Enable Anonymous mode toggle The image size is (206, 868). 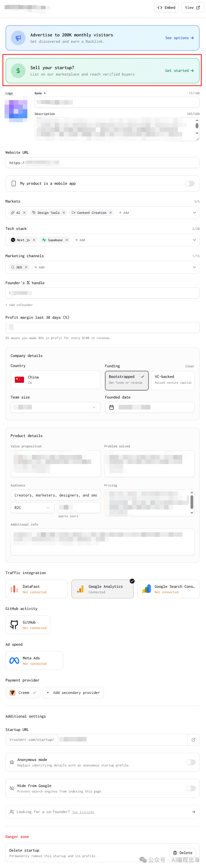(191, 762)
